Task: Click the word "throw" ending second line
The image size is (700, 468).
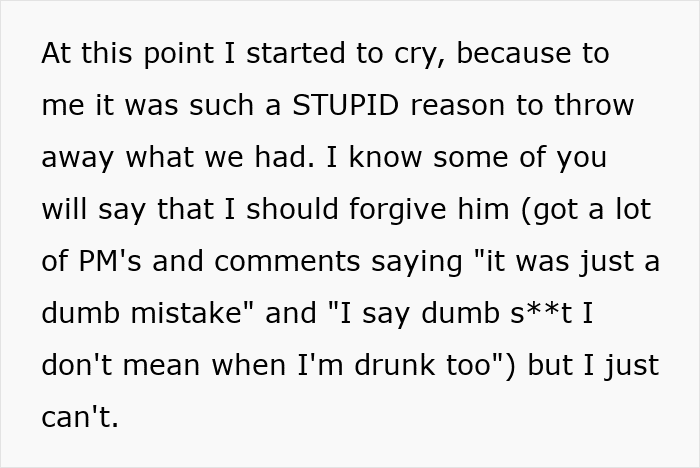Action: click(x=594, y=105)
